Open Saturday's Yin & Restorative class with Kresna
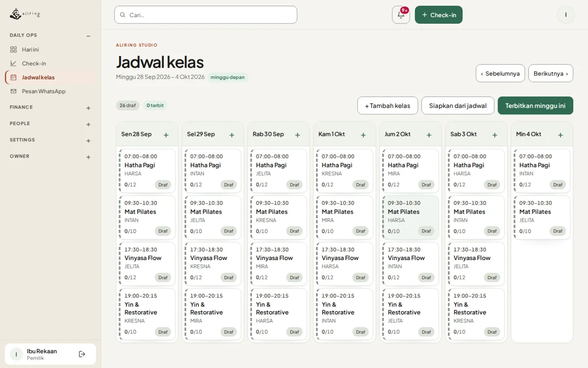This screenshot has width=588, height=368. [x=476, y=315]
